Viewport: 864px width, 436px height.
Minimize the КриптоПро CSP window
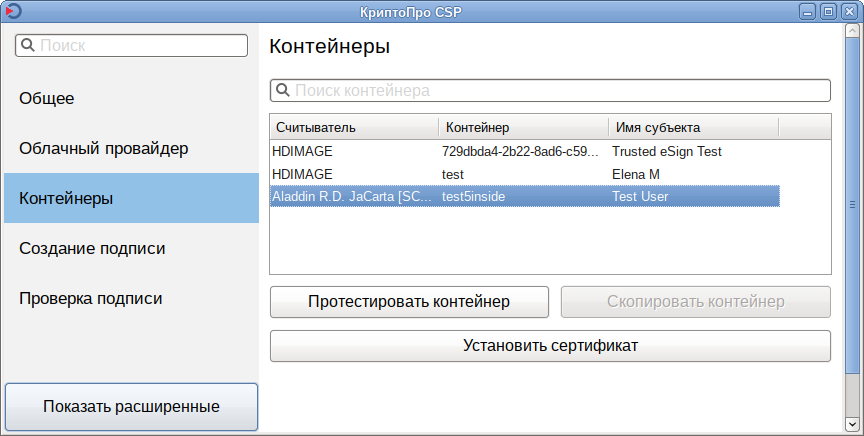click(x=808, y=12)
